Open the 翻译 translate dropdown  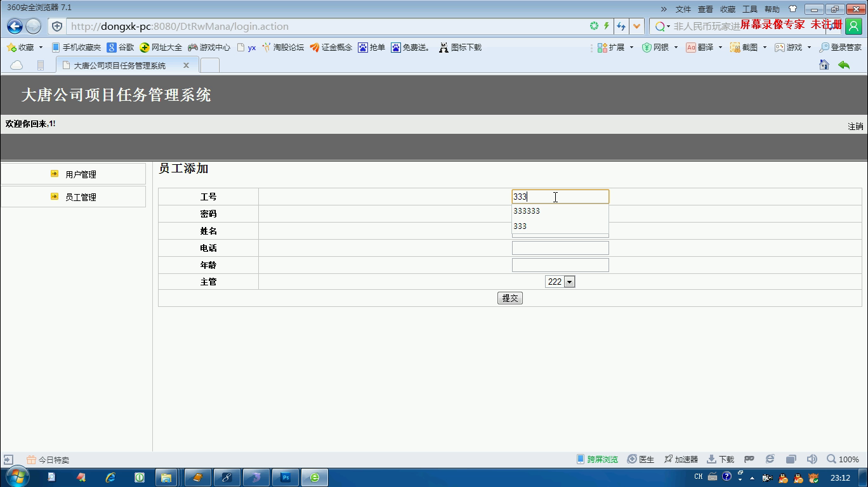(704, 48)
